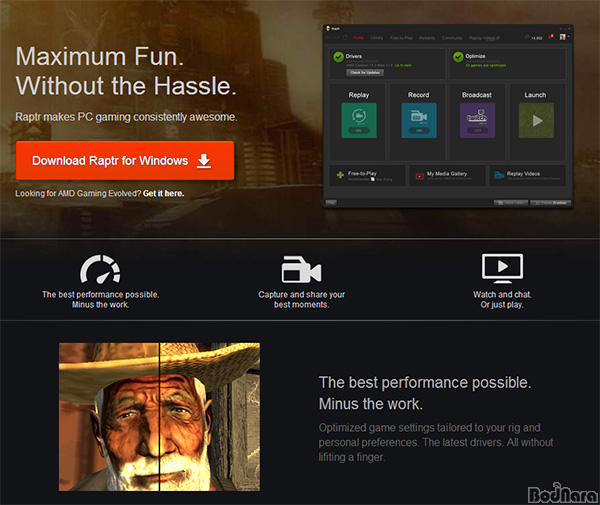Select 'The best performance possible. Minus the work.' caption under speedometer
This screenshot has height=505, width=600.
(101, 300)
